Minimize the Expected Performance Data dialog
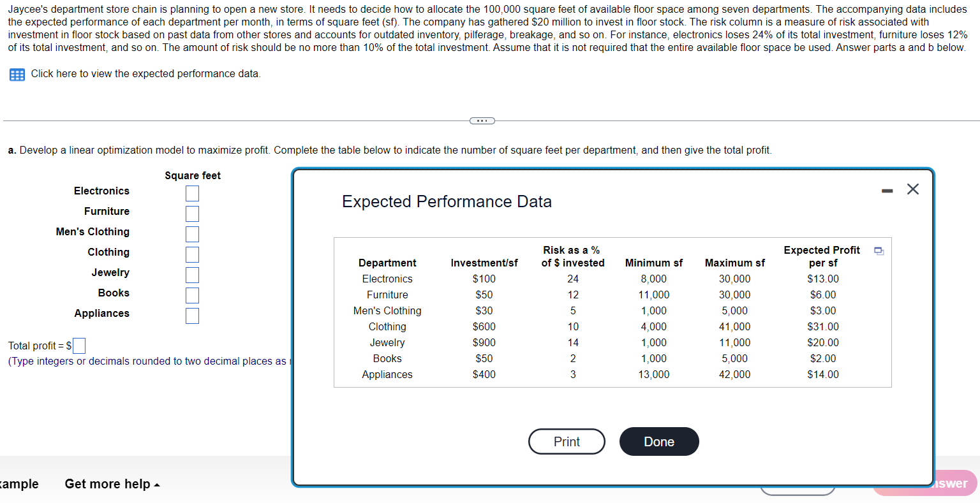 click(887, 189)
